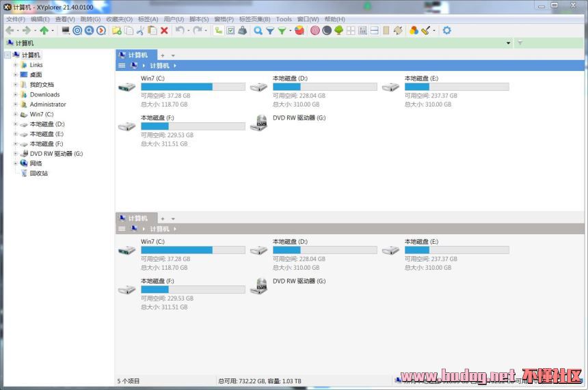Open the paint brush dropdown arrow
The width and height of the screenshot is (588, 390).
point(434,30)
